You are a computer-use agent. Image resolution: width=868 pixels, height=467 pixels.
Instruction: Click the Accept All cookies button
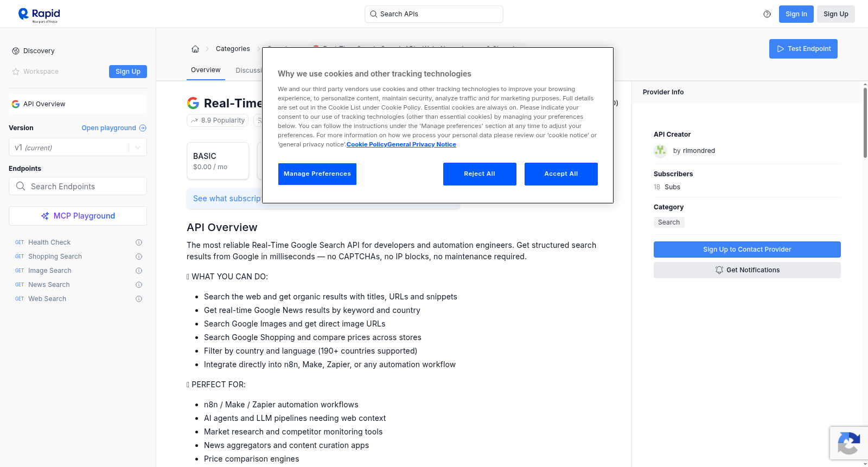561,174
